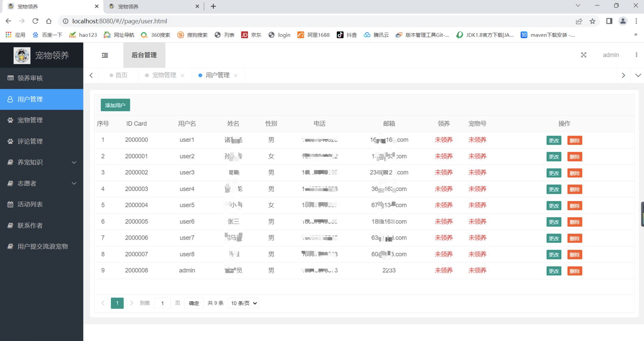
Task: Click the pet adoption logo image
Action: point(22,55)
